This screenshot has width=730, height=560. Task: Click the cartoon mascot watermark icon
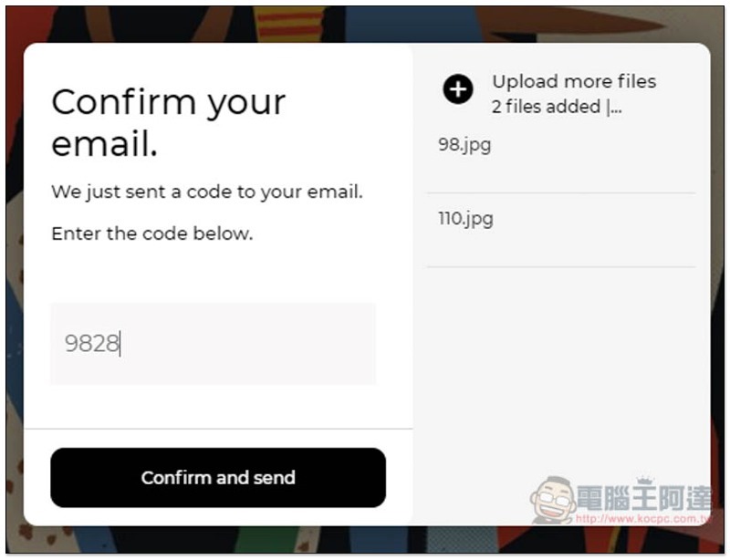tap(553, 500)
